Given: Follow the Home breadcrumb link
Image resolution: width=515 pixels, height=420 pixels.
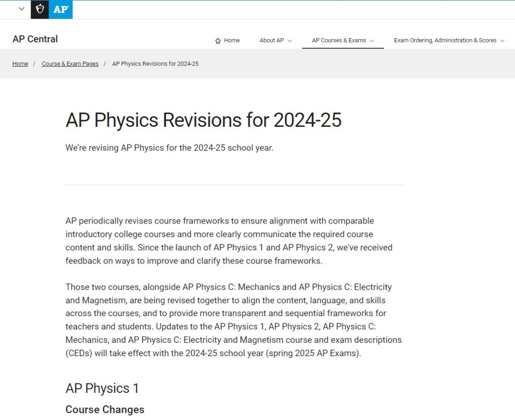Looking at the screenshot, I should pos(21,64).
